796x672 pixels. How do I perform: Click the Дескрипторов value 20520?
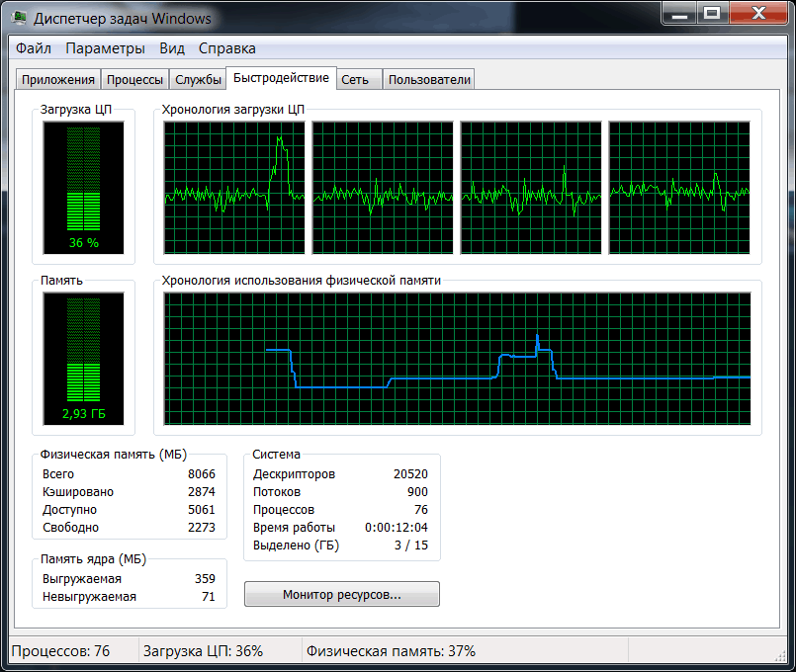tap(410, 474)
